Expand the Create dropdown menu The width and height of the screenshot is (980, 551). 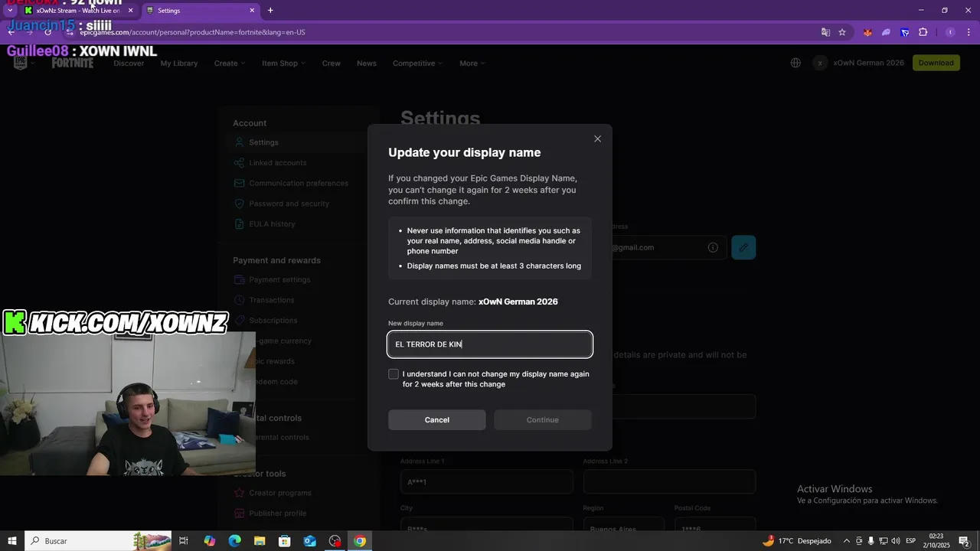pos(230,63)
